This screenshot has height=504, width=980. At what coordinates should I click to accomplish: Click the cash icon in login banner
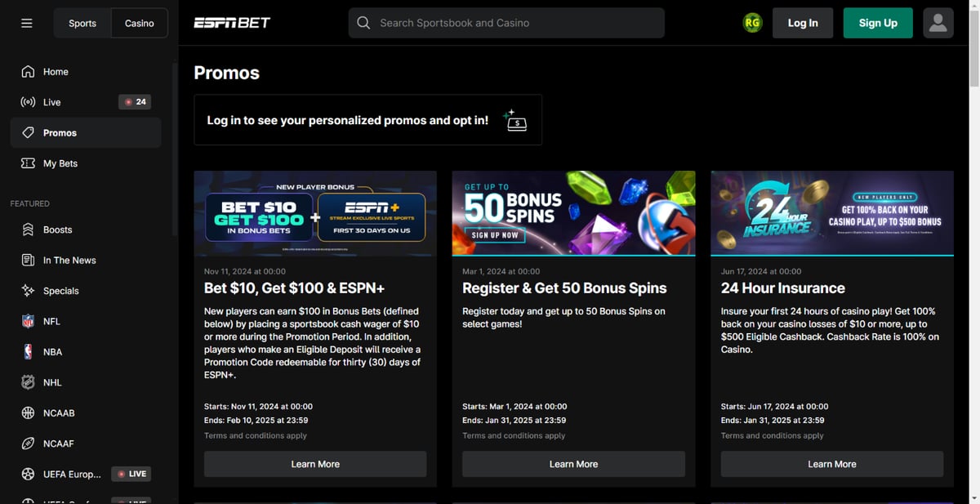(515, 120)
